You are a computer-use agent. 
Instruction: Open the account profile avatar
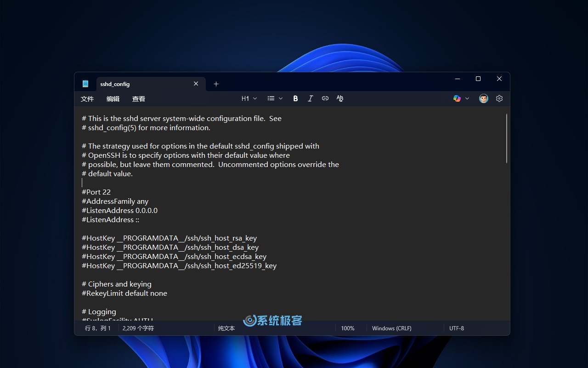[x=483, y=98]
